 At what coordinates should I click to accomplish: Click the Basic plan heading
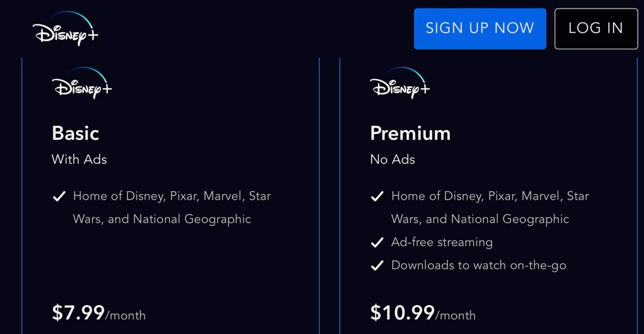tap(75, 133)
